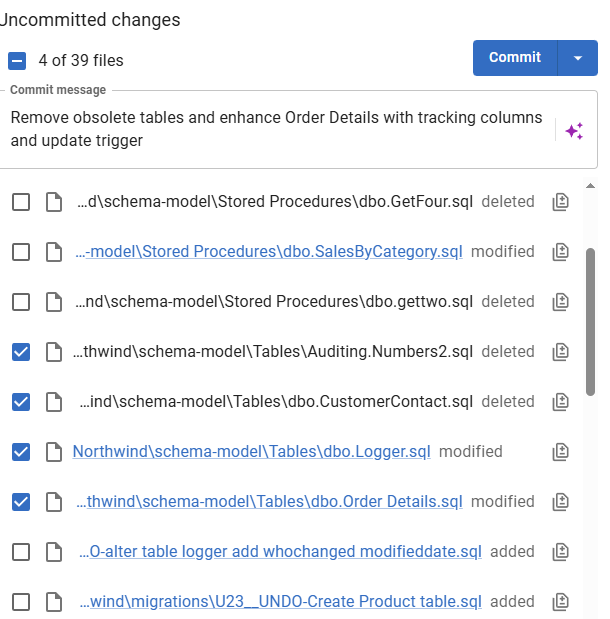Image resolution: width=610 pixels, height=619 pixels.
Task: Uncheck the Auditing.Numbers2.sql file checkbox
Action: tap(21, 352)
